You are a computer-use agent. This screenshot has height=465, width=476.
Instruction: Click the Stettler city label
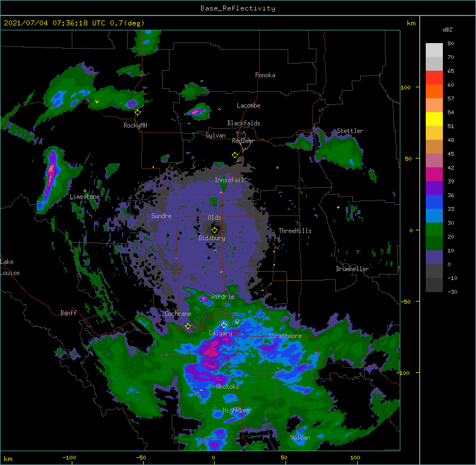350,131
